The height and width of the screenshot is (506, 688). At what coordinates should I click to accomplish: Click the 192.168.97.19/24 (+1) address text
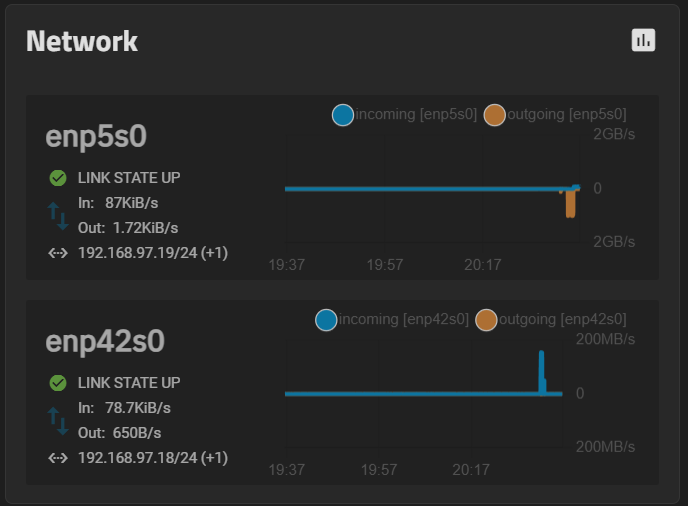153,253
